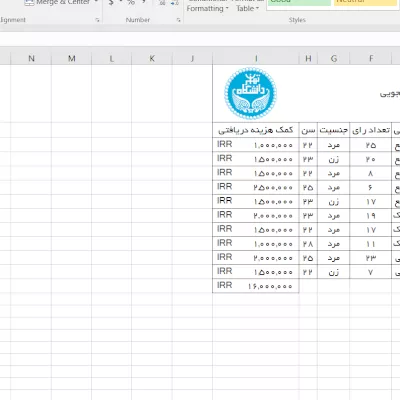
Task: Select column L header
Action: (x=112, y=59)
